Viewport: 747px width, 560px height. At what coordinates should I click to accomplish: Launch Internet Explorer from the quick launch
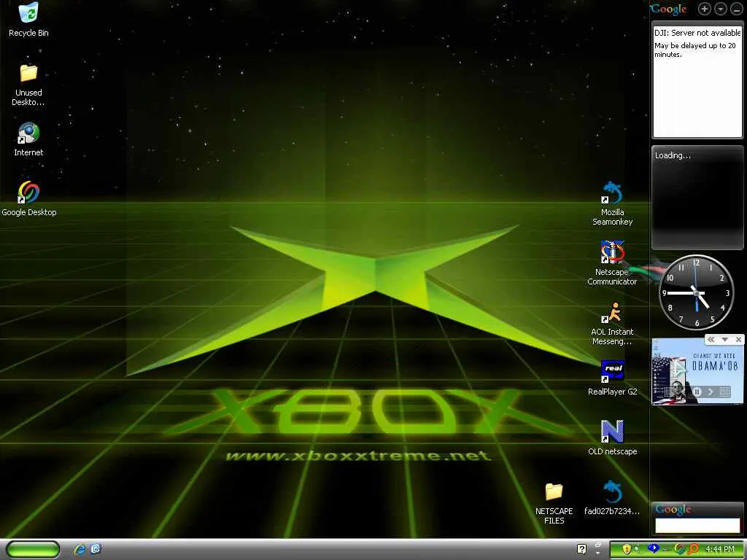coord(80,550)
